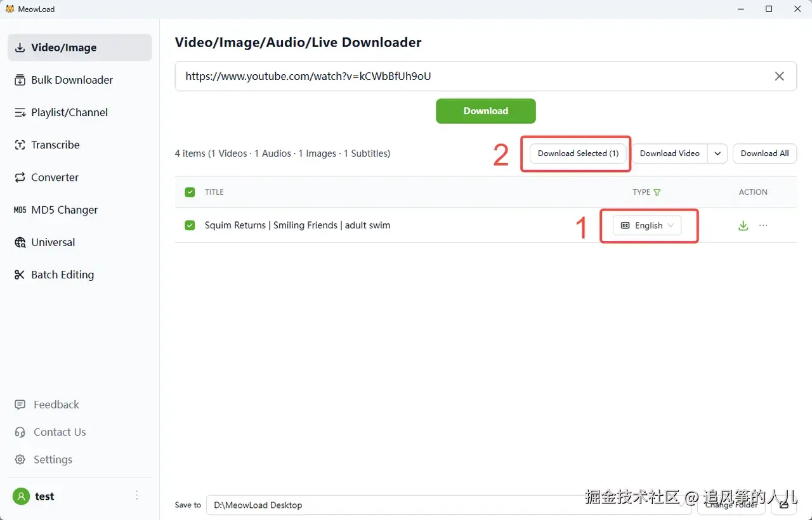The image size is (812, 520).
Task: Open user account options three-dot menu
Action: 136,495
